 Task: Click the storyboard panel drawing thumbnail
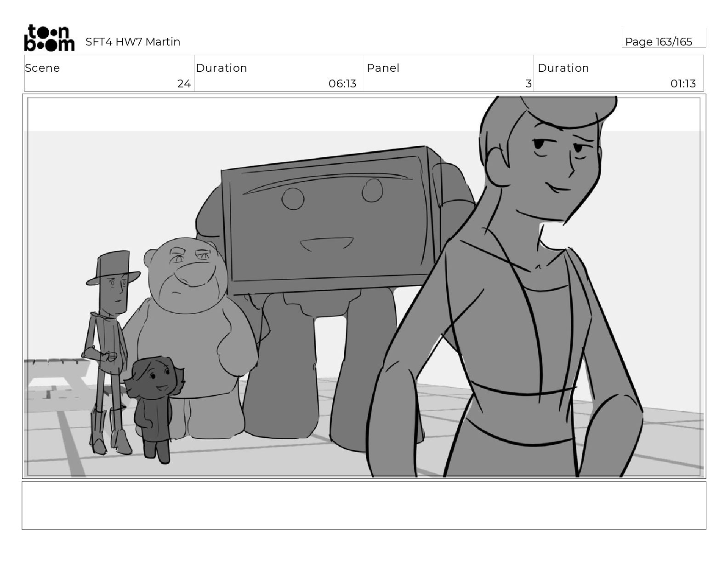pyautogui.click(x=364, y=287)
